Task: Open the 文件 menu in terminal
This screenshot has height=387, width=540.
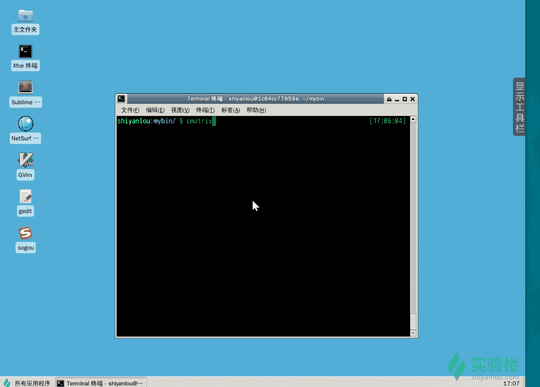Action: [130, 110]
